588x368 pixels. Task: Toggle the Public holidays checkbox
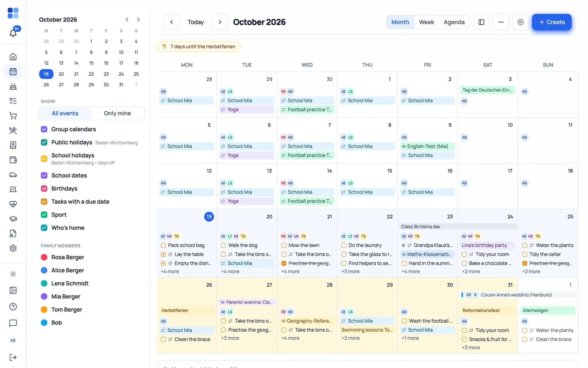tap(44, 142)
